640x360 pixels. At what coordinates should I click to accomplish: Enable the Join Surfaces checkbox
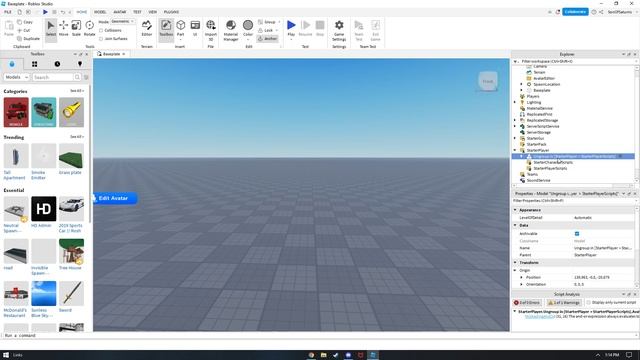101,39
